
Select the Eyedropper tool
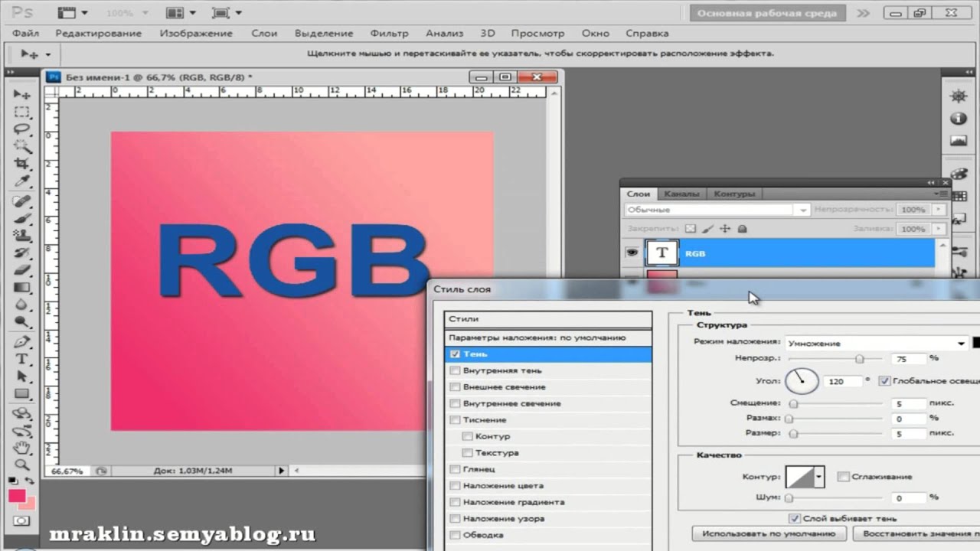(22, 181)
